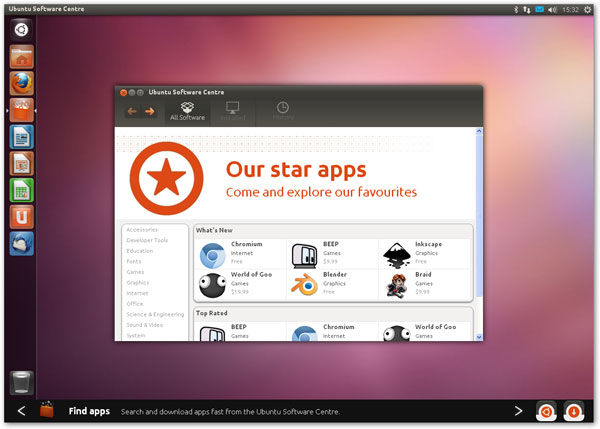Open LibreOffice Writer from the launcher

tap(21, 137)
